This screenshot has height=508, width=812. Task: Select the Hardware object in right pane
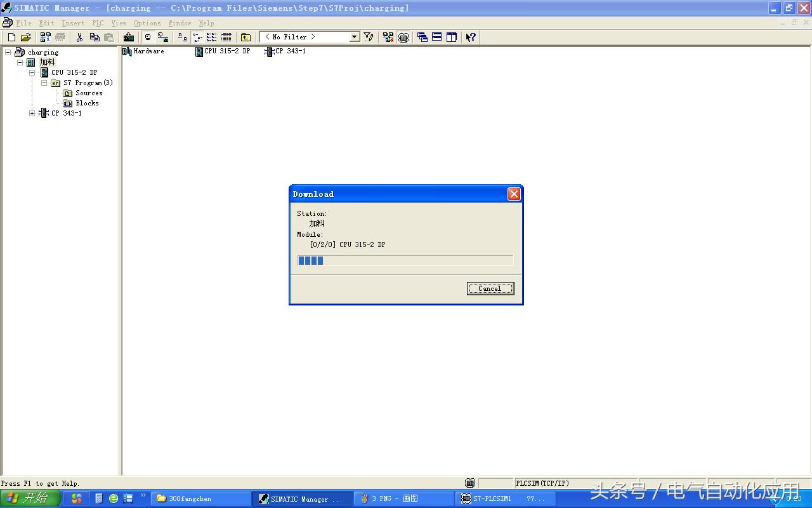tap(143, 51)
